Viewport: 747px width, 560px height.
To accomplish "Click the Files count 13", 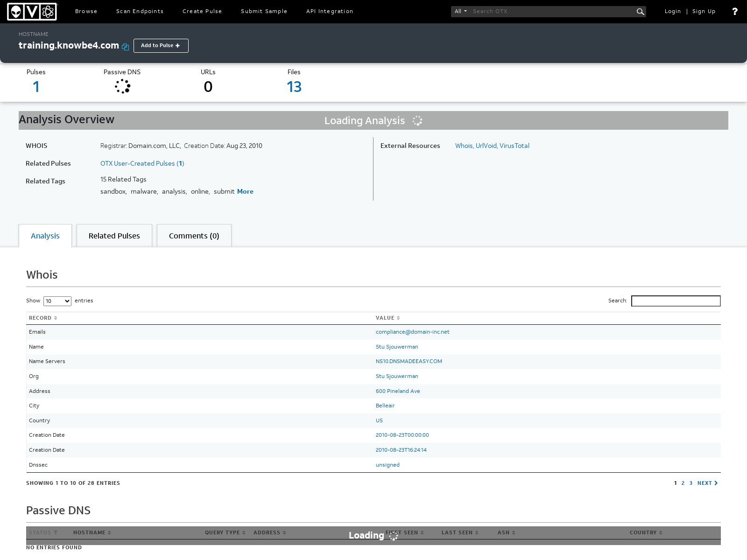I will tap(294, 87).
